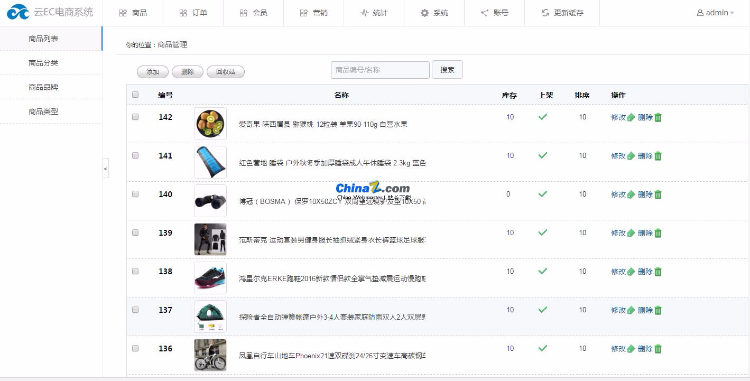Open the 会员 top navigation menu

pos(254,13)
